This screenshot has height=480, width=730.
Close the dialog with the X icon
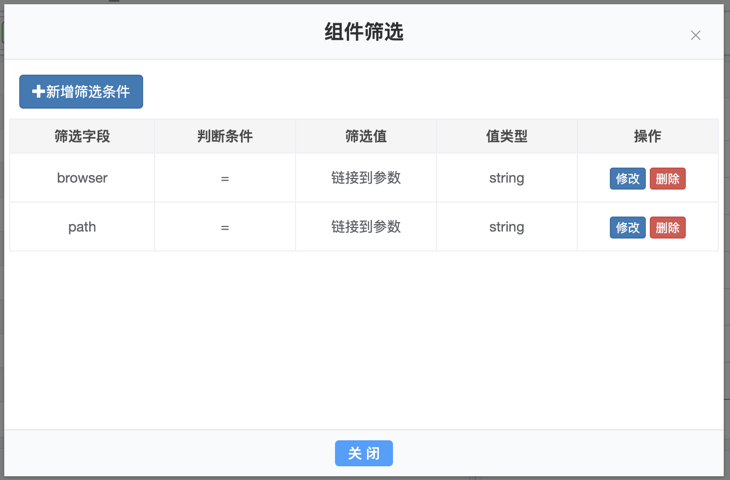[695, 35]
